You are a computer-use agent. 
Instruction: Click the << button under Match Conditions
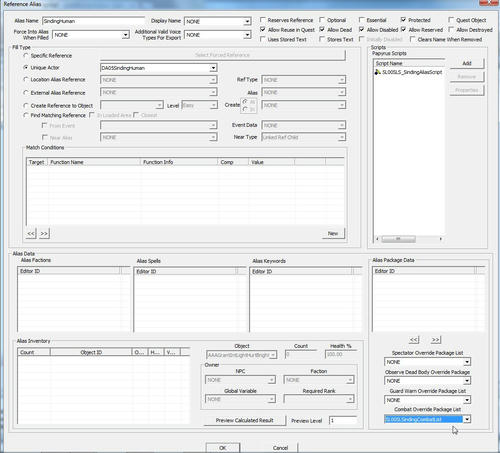tap(31, 233)
